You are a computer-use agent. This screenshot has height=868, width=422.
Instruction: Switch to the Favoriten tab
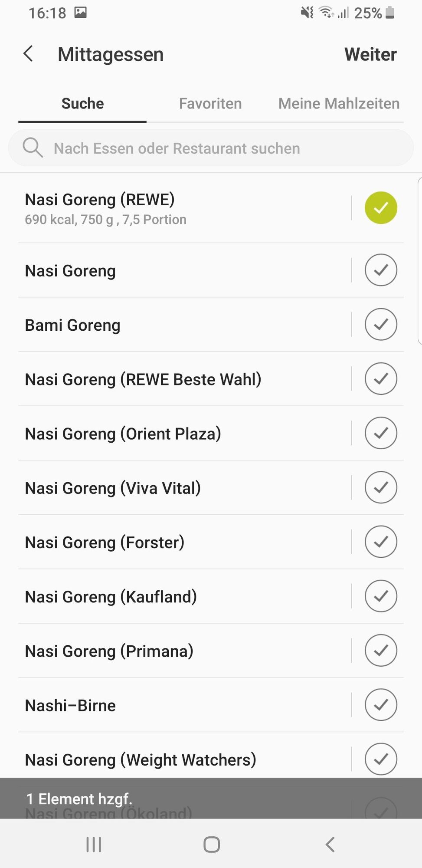[x=210, y=103]
